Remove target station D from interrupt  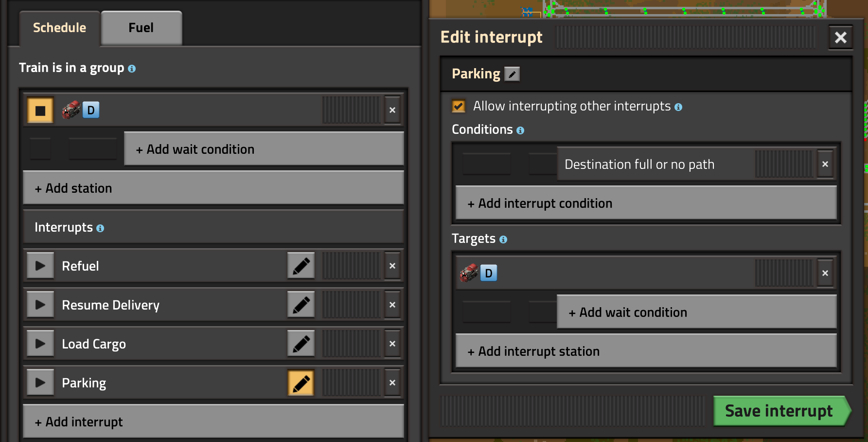(x=825, y=273)
